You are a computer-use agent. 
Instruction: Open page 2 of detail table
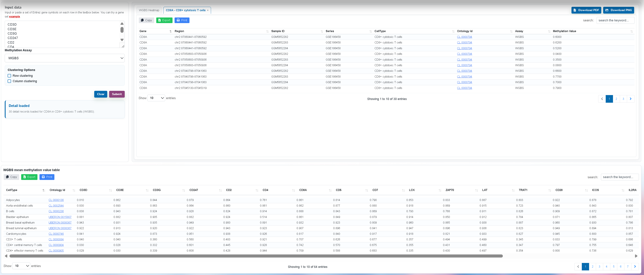(x=616, y=99)
